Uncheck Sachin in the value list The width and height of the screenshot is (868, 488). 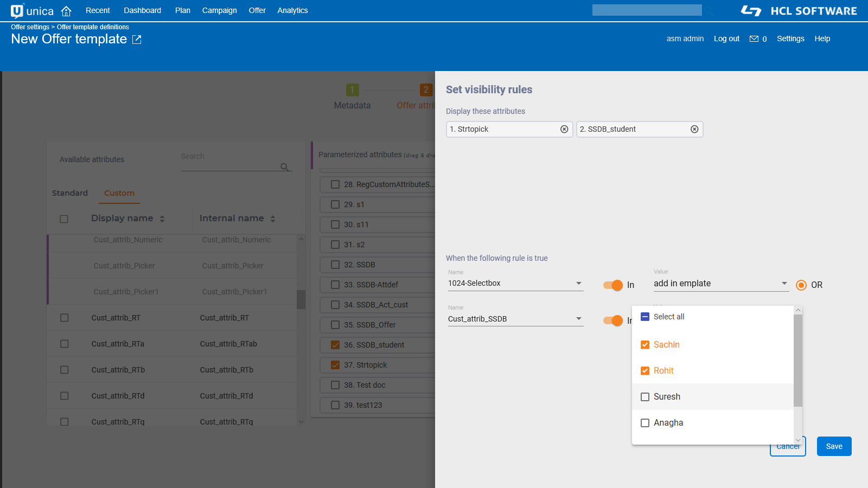(645, 345)
